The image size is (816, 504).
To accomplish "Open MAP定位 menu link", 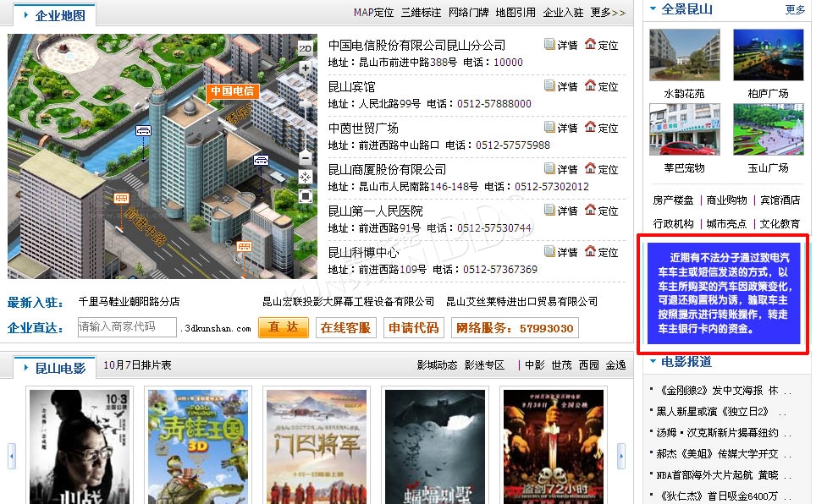I will [x=373, y=13].
